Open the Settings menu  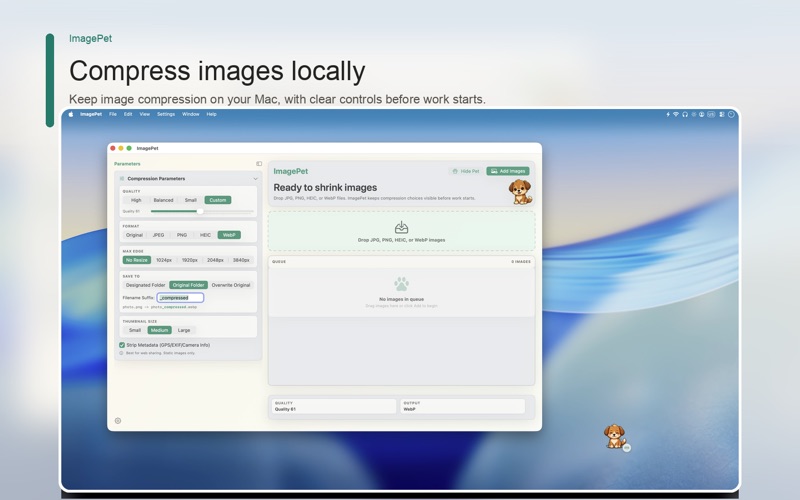[166, 114]
